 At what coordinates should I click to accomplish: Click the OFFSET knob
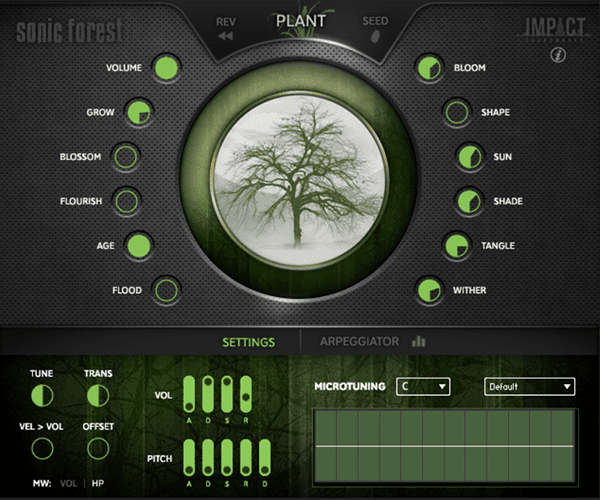(98, 448)
